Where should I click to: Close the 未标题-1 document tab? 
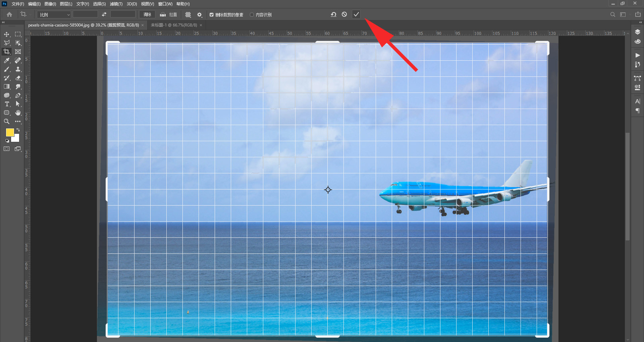(201, 25)
